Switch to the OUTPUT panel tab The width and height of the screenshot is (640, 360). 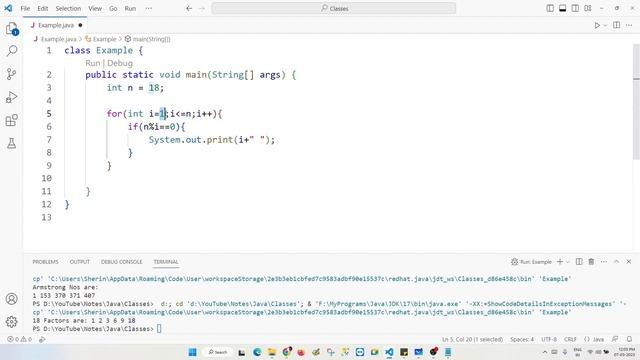coord(80,262)
